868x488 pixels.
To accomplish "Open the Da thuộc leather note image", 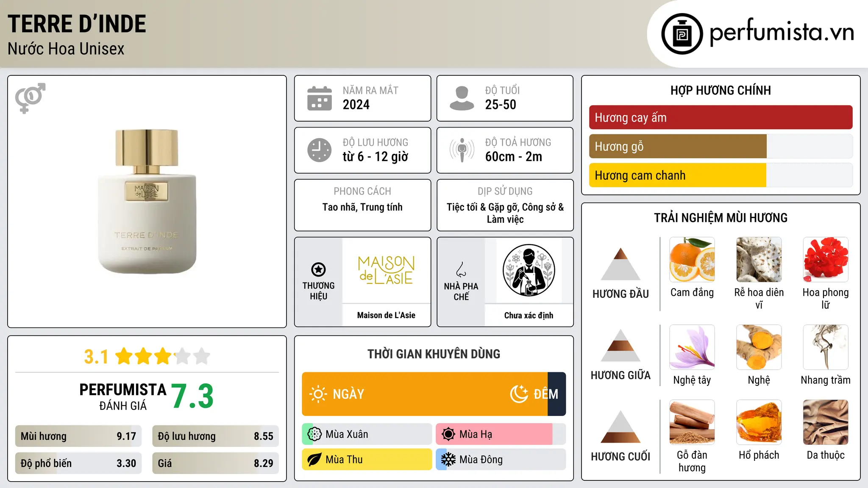I will point(826,422).
